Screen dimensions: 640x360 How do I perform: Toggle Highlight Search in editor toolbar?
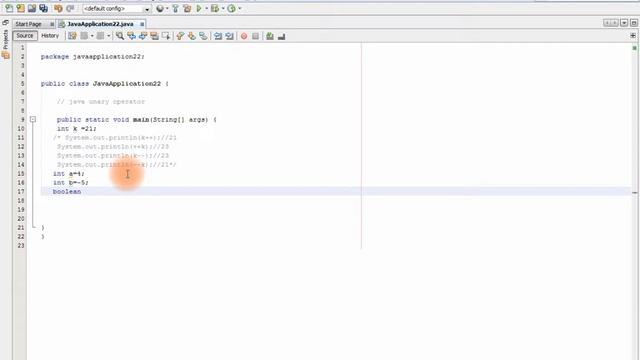point(154,36)
